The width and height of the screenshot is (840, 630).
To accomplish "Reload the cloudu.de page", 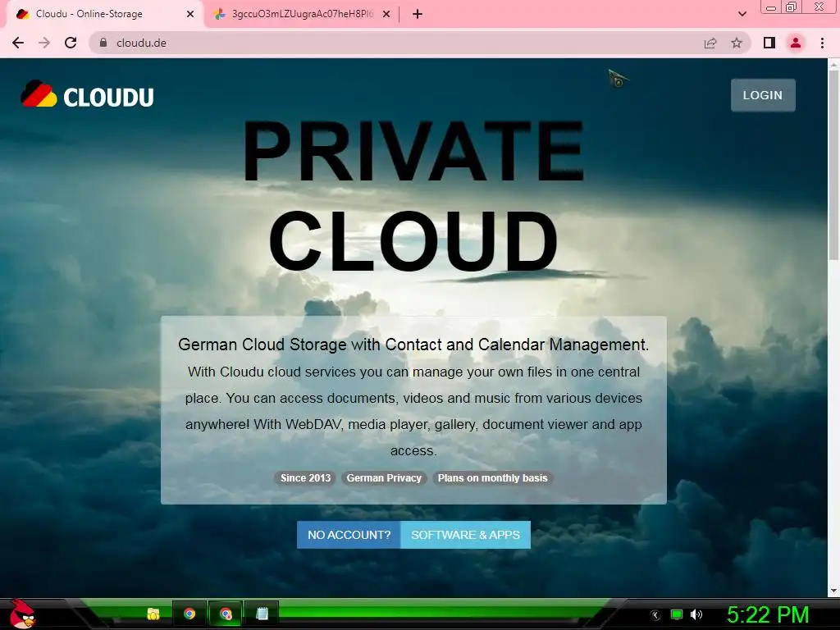I will 71,43.
